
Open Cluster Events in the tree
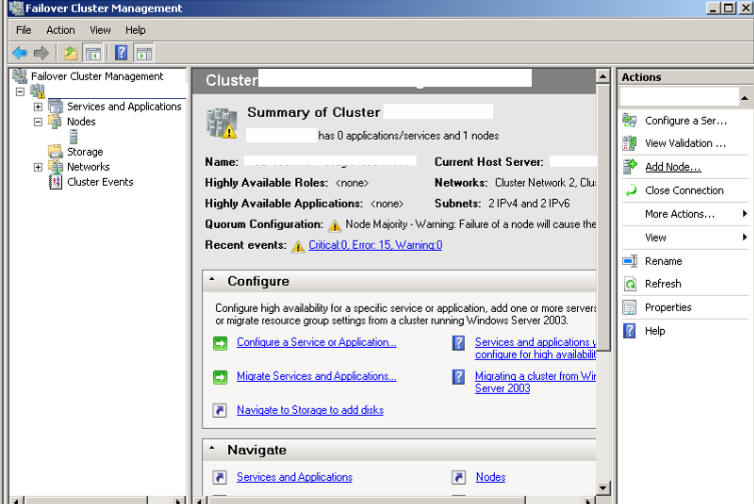click(x=100, y=182)
